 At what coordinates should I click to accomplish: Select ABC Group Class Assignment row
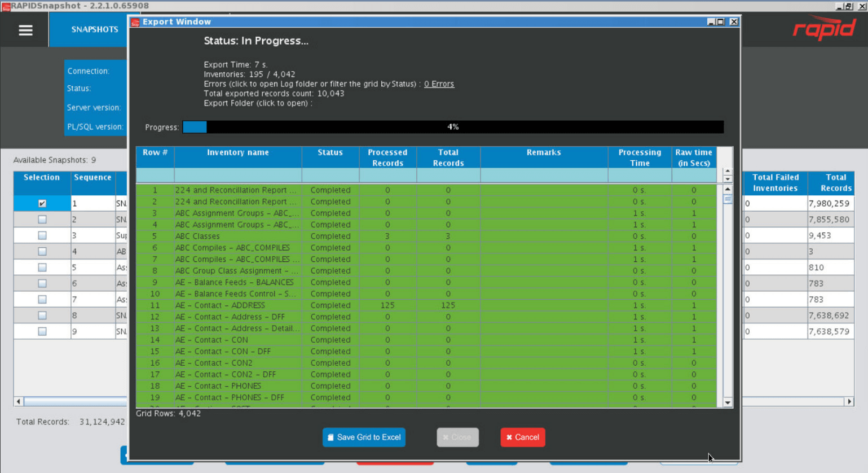[426, 271]
